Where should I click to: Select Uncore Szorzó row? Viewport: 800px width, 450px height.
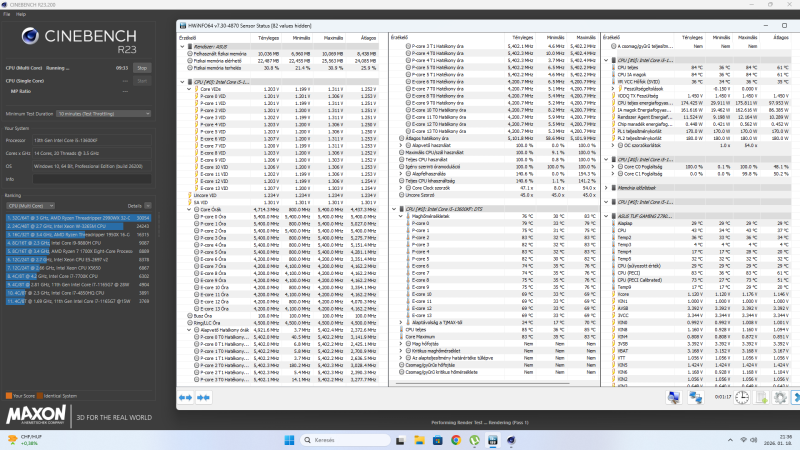pos(496,195)
